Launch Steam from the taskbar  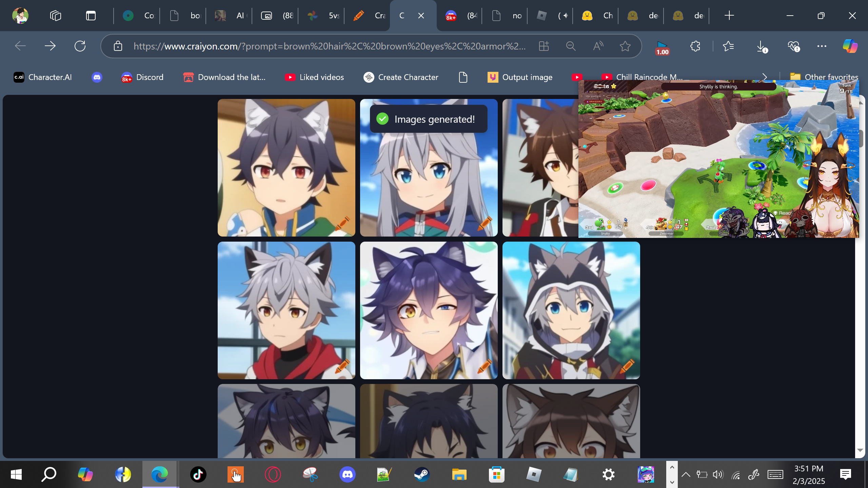tap(422, 474)
